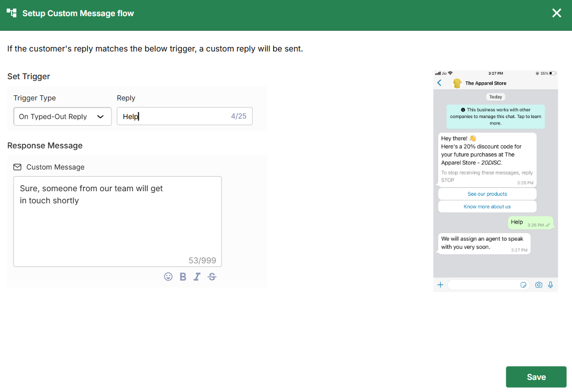Apply strikethrough formatting to the message
The width and height of the screenshot is (572, 392).
coord(212,277)
